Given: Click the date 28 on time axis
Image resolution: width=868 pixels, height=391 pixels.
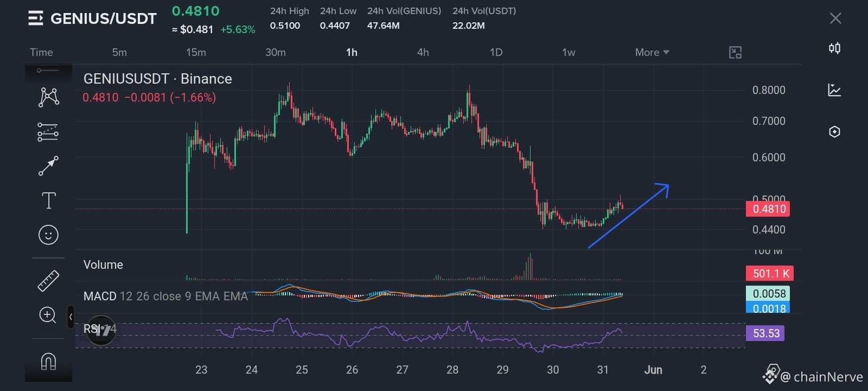Looking at the screenshot, I should [452, 370].
